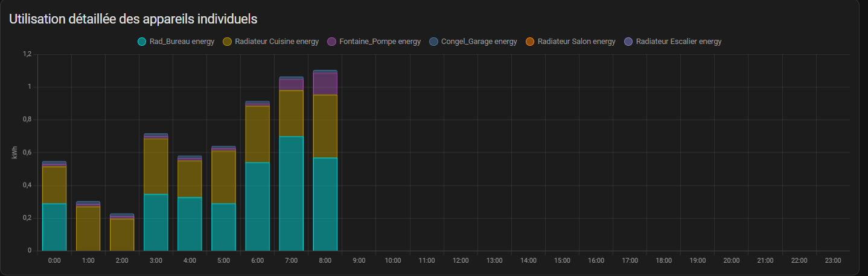
Task: Toggle Radiateur Salon energy legend entry
Action: tap(570, 42)
